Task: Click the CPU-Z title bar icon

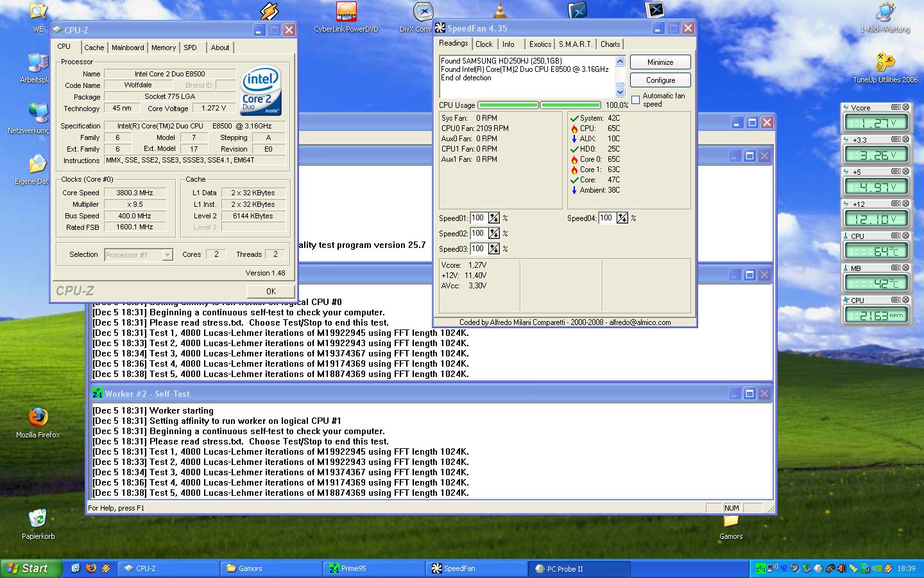Action: tap(57, 30)
